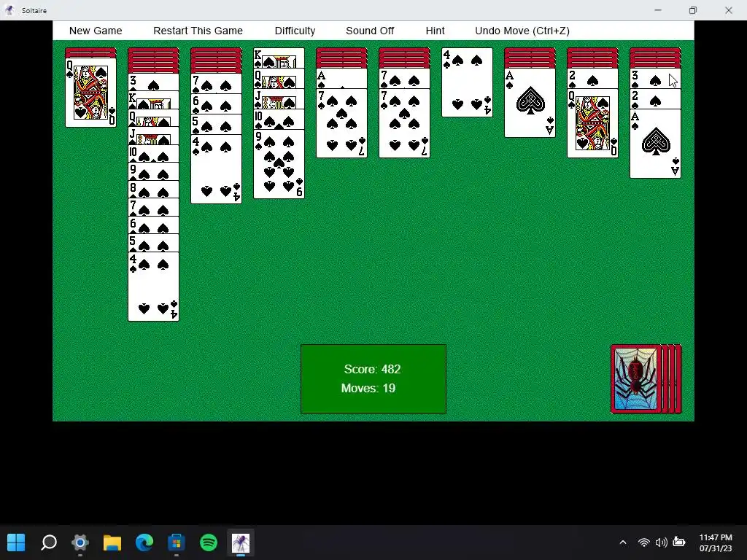Click the Score and Moves panel
The image size is (747, 560).
373,379
